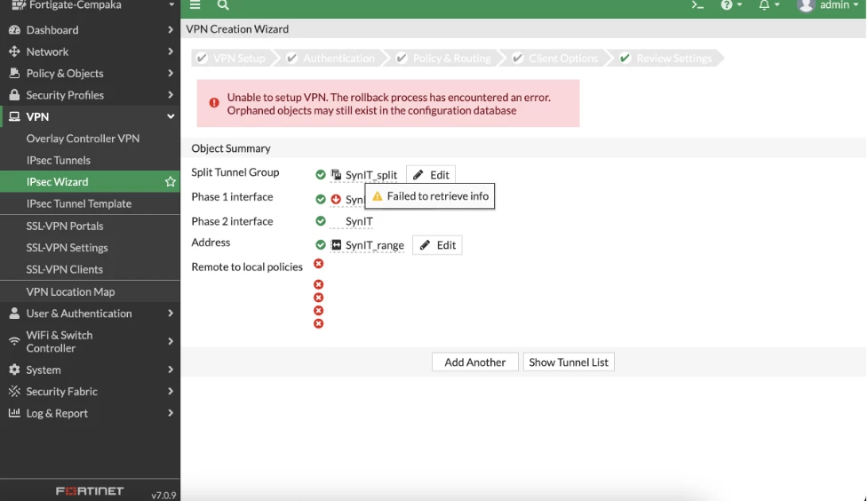Toggle the favorite star on IPsec Wizard
This screenshot has height=501, width=868.
point(170,181)
